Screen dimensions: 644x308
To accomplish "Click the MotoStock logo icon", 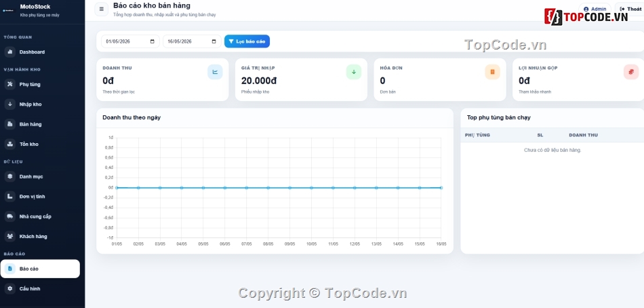I will pyautogui.click(x=8, y=10).
